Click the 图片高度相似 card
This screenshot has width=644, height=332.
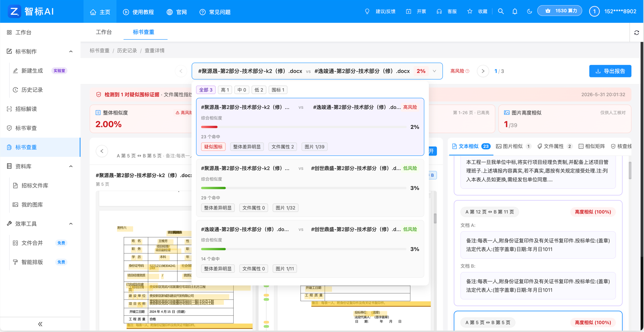(565, 119)
